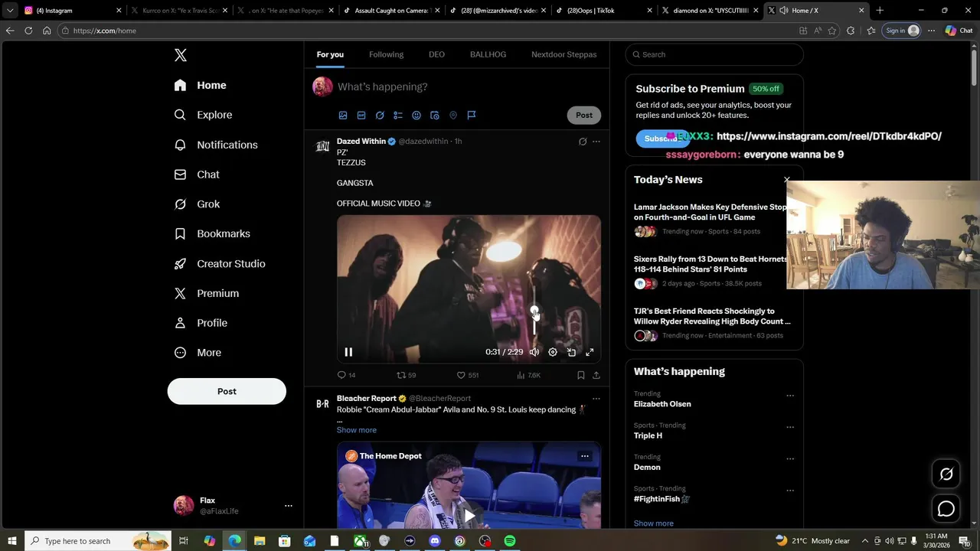This screenshot has width=980, height=551.
Task: Open Home in the X sidebar
Action: (200, 85)
